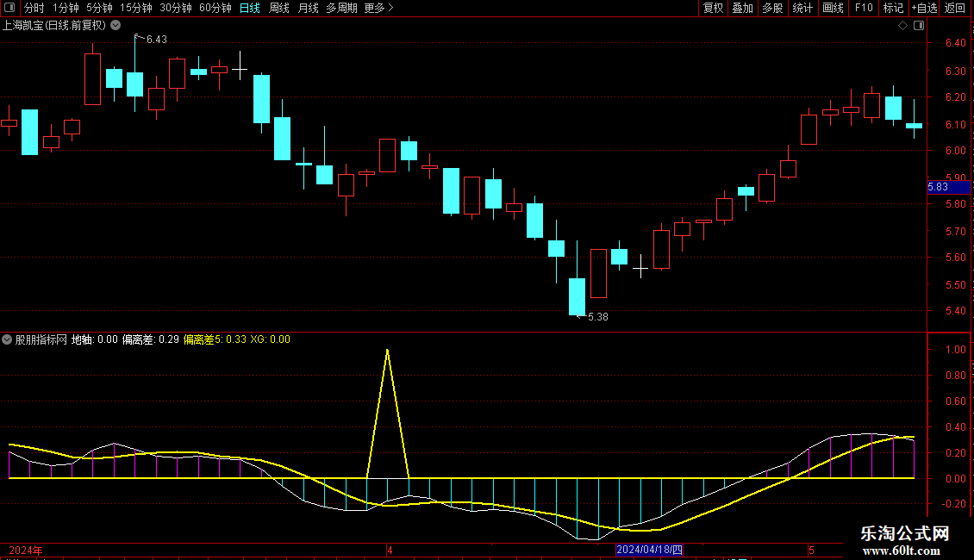The image size is (974, 560).
Task: Switch to 周线 weekly chart
Action: [x=279, y=8]
